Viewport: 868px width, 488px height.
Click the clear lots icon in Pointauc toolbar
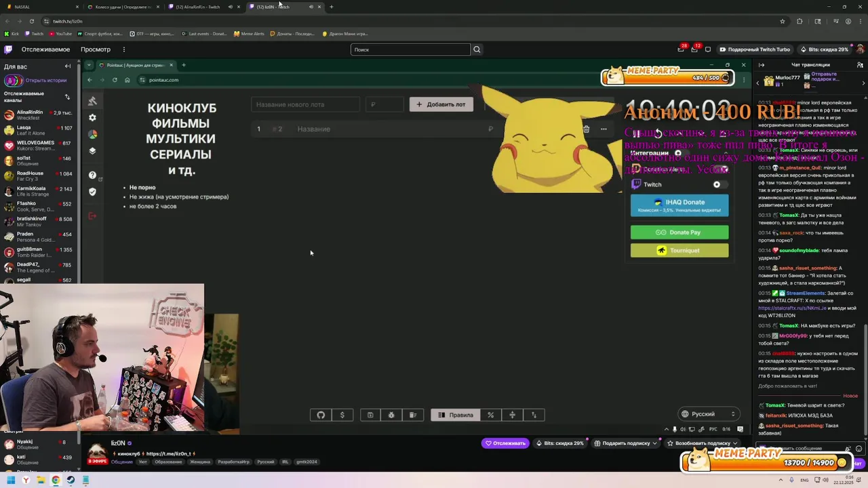tap(412, 415)
